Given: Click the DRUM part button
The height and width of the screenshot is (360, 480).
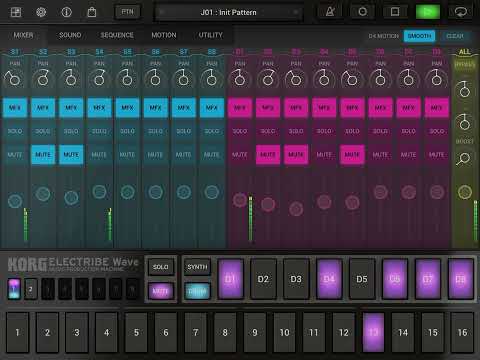Looking at the screenshot, I should pos(197,291).
